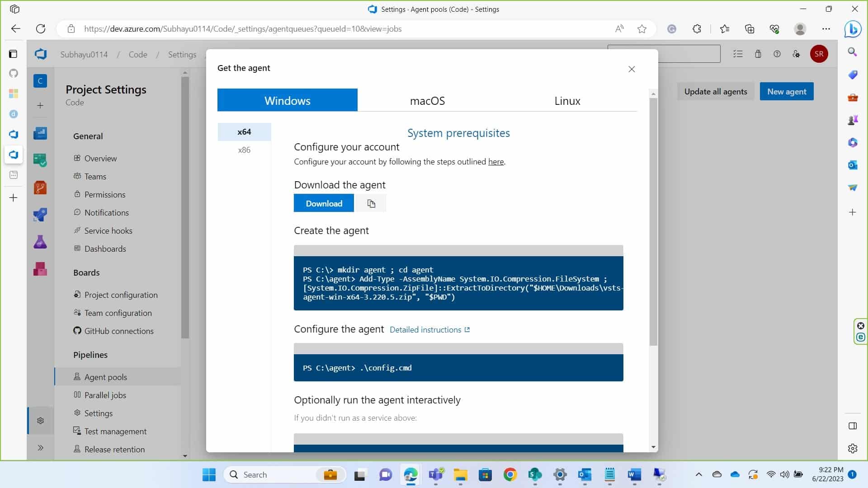The image size is (868, 488).
Task: Click the New agent button
Action: [786, 92]
